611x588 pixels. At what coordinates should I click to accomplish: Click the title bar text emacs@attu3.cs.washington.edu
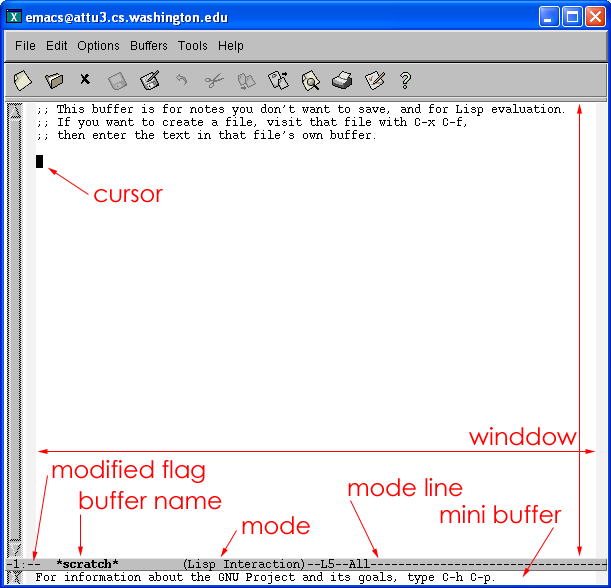(x=126, y=18)
